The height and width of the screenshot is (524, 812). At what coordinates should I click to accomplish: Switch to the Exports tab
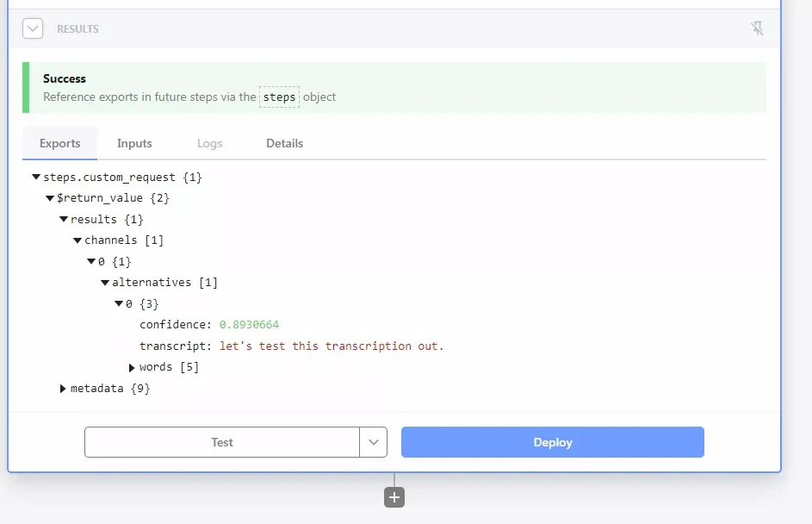click(60, 144)
